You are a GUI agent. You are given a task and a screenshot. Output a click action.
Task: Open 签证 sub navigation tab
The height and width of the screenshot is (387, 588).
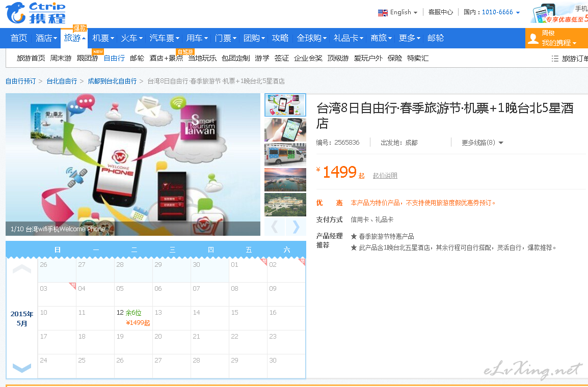click(x=282, y=59)
